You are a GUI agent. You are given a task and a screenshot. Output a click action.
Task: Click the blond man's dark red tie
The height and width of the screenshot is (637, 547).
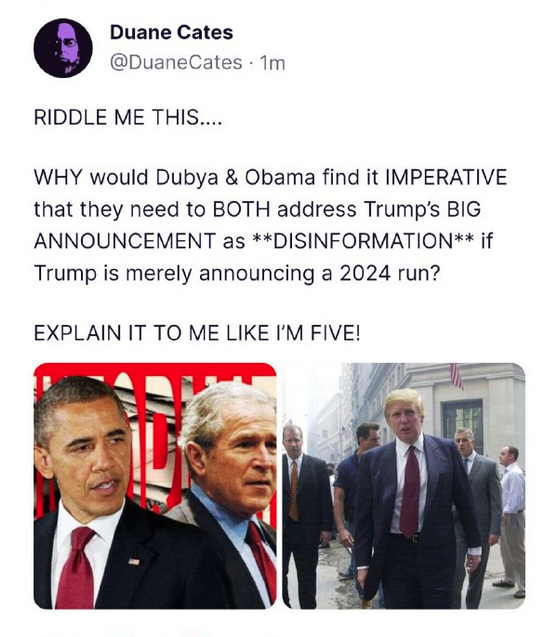(410, 491)
